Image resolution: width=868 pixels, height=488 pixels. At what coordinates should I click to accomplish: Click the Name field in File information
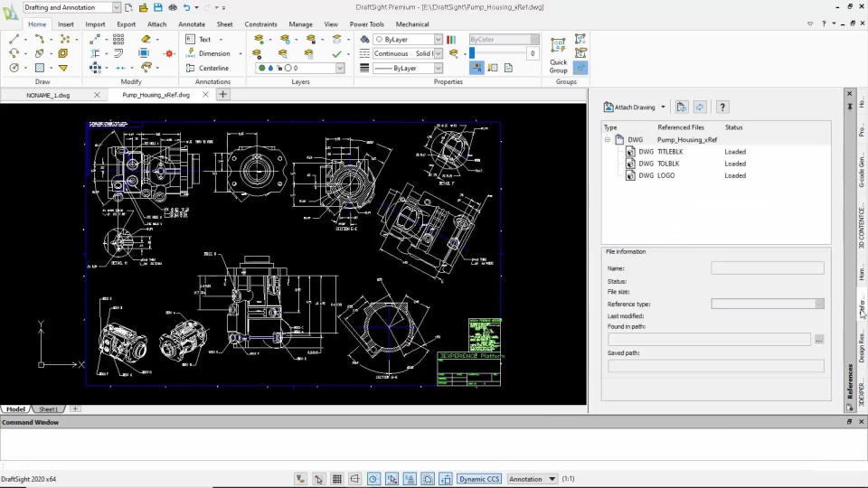[x=768, y=268]
